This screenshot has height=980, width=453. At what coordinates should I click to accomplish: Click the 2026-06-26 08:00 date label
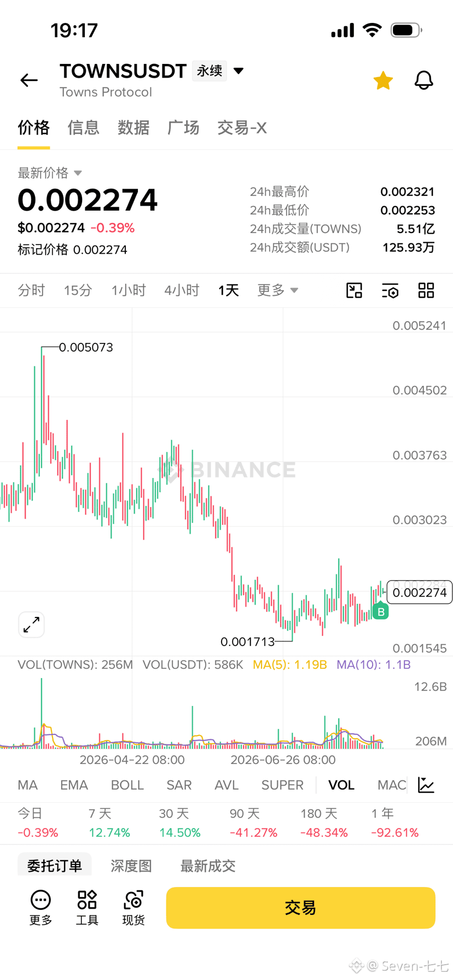pos(283,760)
